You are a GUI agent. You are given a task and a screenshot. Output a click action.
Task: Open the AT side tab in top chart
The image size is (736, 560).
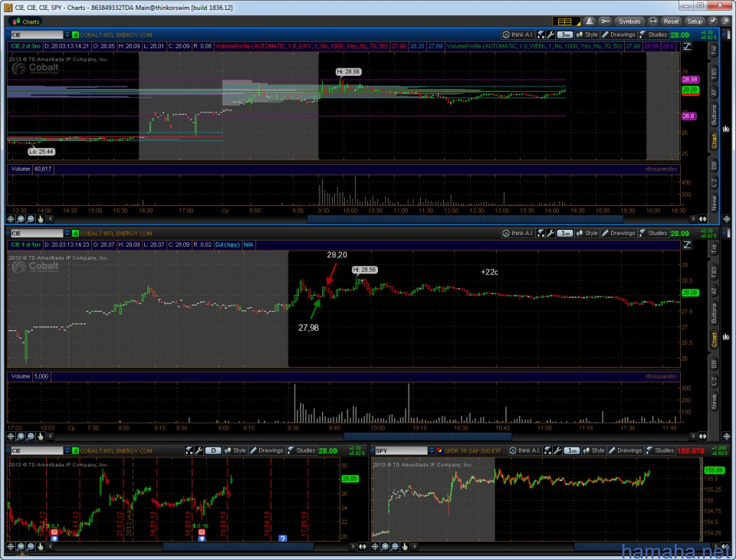click(714, 93)
